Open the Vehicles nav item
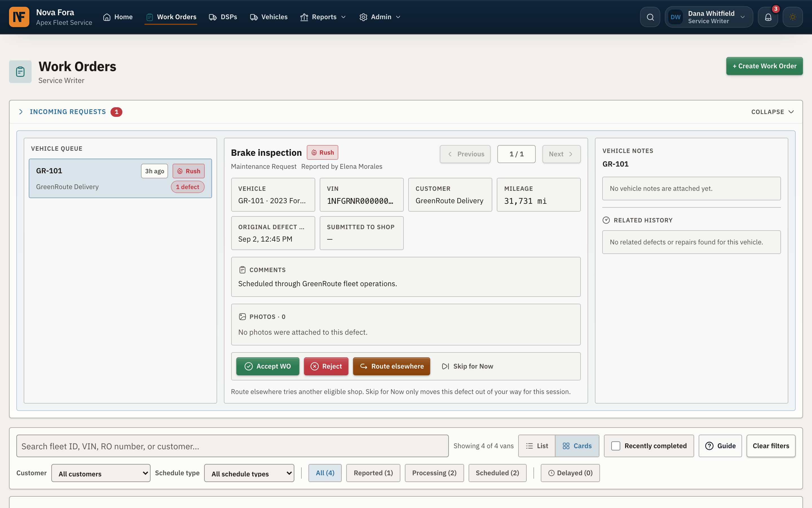812x508 pixels. [268, 17]
